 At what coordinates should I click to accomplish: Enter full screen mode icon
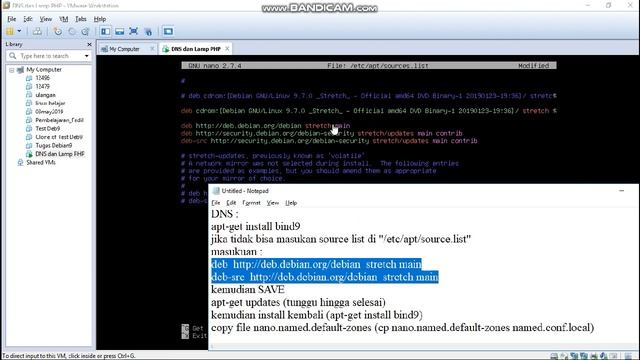(133, 31)
